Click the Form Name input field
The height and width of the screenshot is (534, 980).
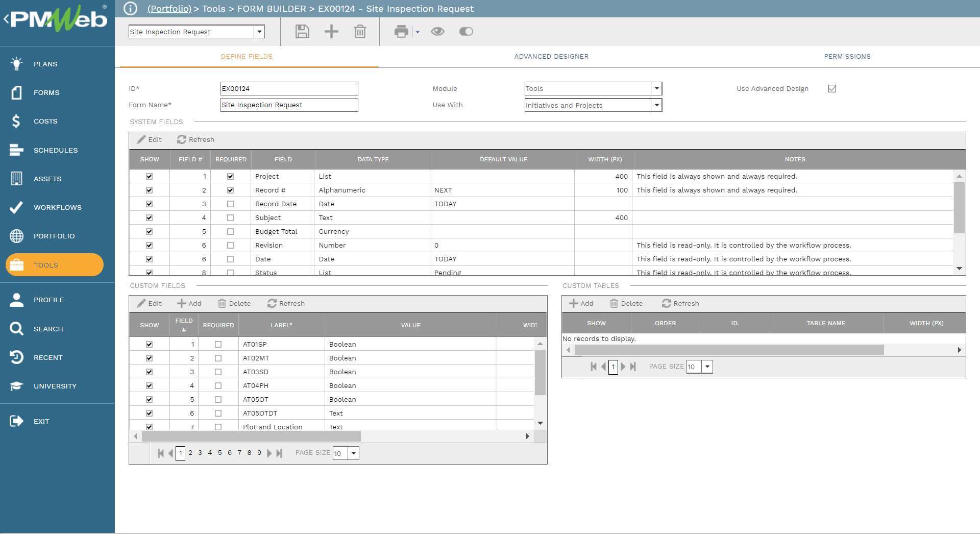tap(289, 105)
